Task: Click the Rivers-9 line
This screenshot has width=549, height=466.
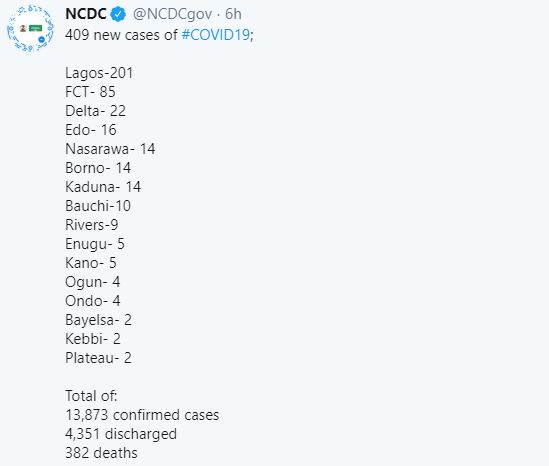Action: point(92,225)
